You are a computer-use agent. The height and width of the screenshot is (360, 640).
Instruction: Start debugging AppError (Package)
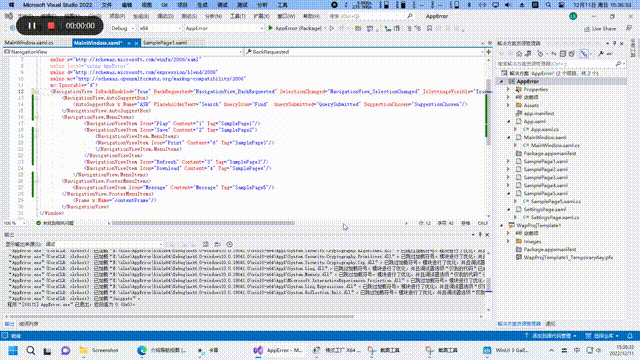click(x=295, y=29)
